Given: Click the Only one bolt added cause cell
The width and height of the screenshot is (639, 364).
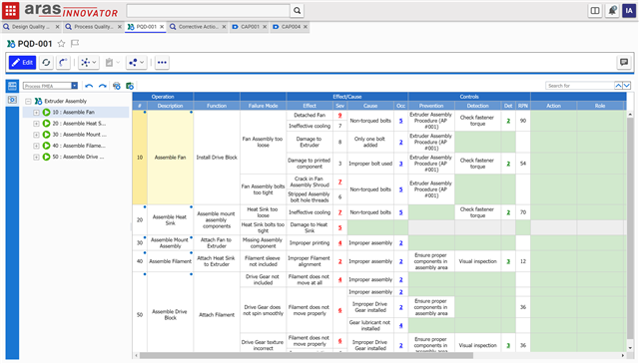Looking at the screenshot, I should (x=370, y=142).
